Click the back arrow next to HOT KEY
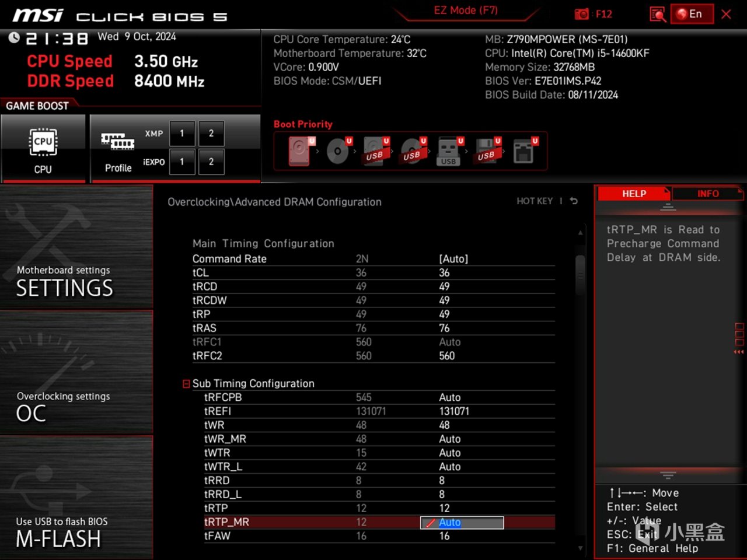This screenshot has width=747, height=560. tap(574, 201)
